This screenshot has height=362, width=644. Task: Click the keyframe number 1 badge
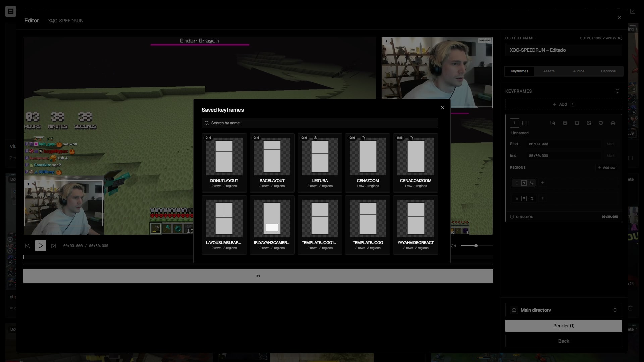515,123
